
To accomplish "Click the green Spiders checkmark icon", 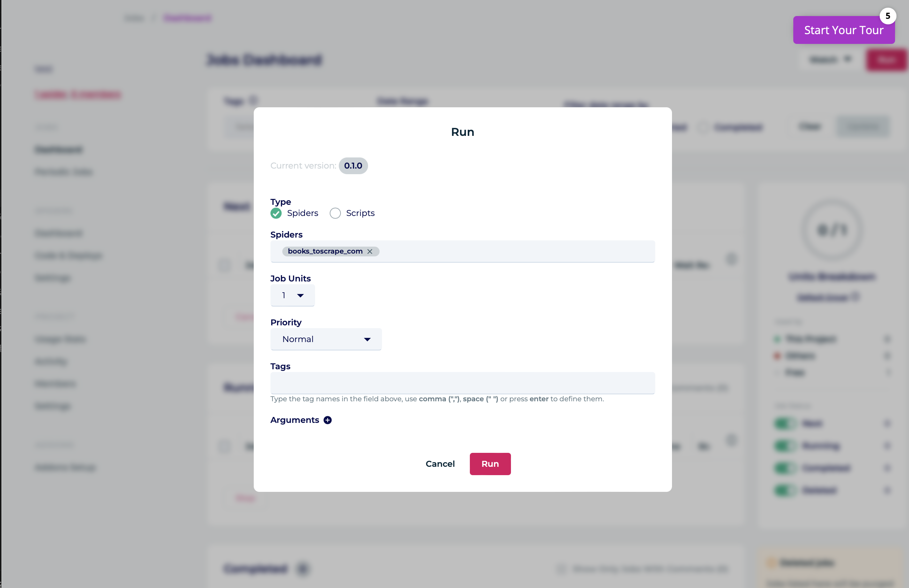I will 276,213.
